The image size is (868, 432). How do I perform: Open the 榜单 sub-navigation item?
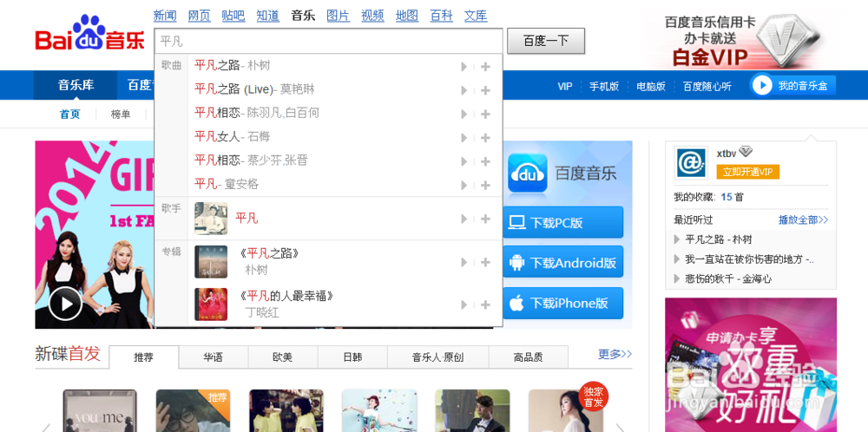[x=121, y=115]
